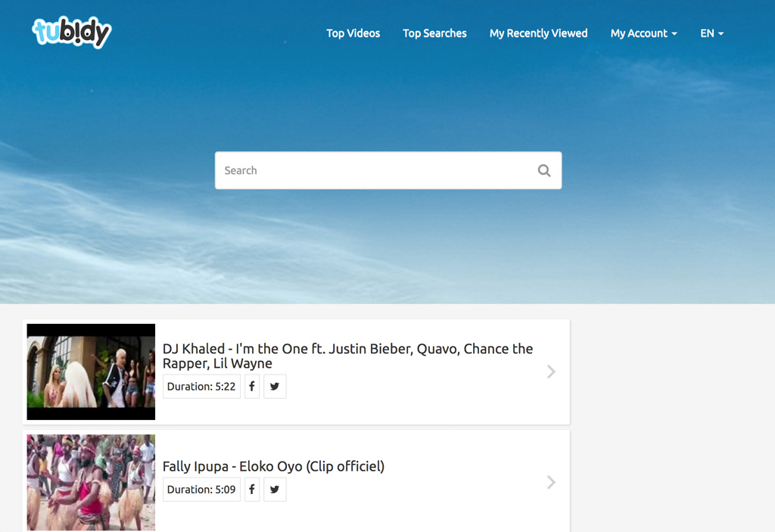The image size is (775, 532).
Task: Open DJ Khaled I'm the One title link
Action: coord(347,356)
